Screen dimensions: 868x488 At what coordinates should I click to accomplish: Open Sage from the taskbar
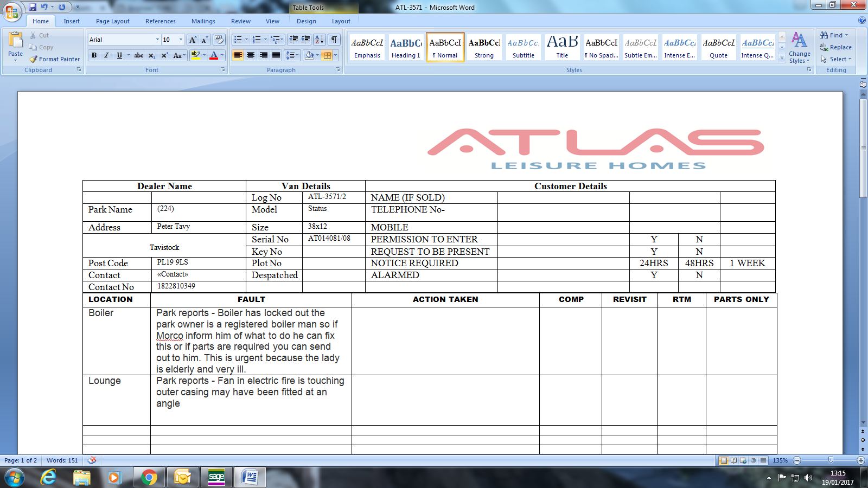point(216,477)
